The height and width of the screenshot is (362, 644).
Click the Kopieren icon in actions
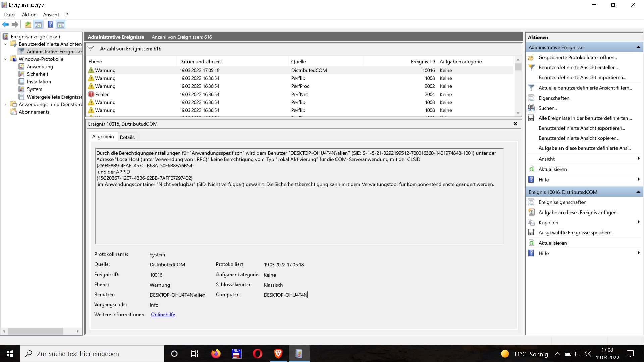pyautogui.click(x=531, y=222)
